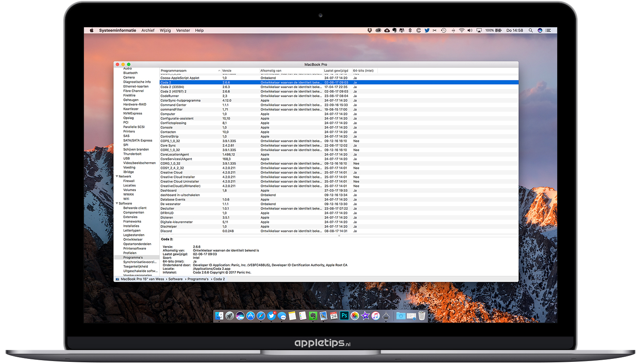
Task: Open the Wi-Fi status menu
Action: [462, 30]
